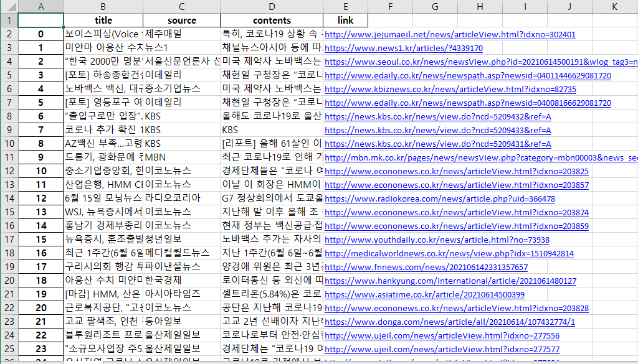Select row 1 header
Screen dimensions: 638x364
9,20
